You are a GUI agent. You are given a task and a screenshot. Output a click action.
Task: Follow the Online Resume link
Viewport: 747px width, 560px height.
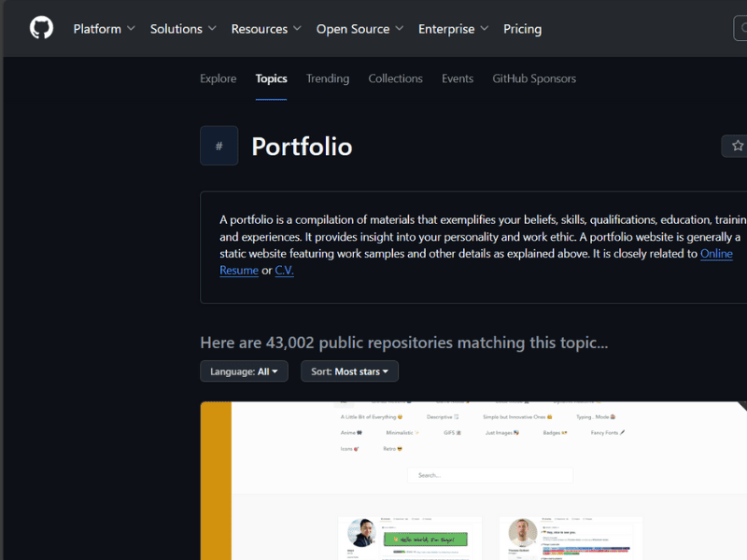tap(716, 254)
